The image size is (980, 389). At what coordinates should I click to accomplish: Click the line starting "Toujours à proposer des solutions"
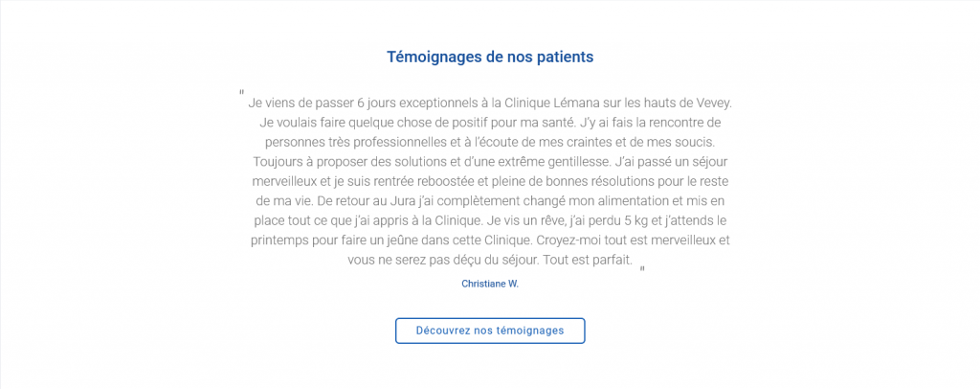click(490, 162)
